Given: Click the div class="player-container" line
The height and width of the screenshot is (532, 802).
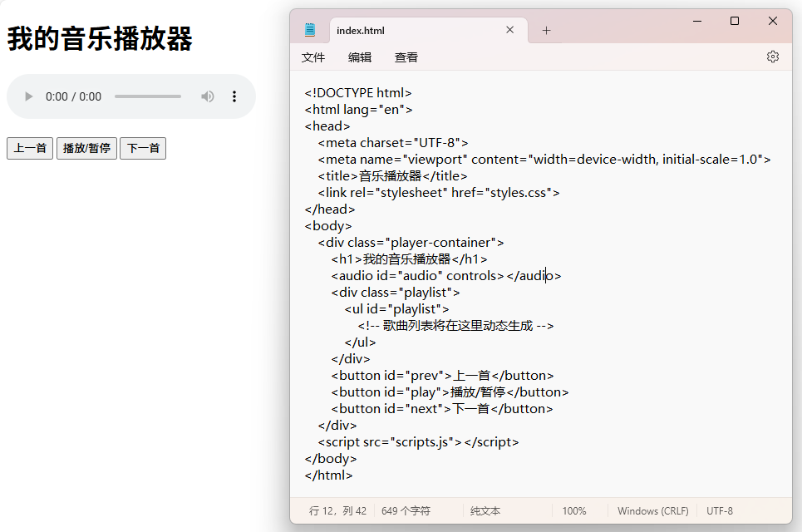Looking at the screenshot, I should click(411, 243).
